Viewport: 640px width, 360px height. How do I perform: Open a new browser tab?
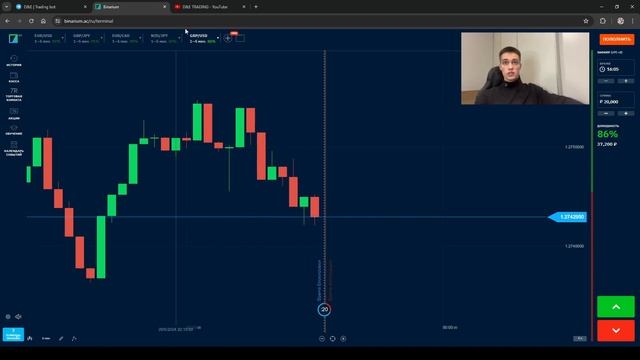[x=256, y=7]
